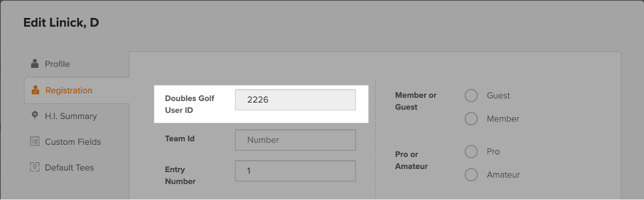Click the Entry Number input field

tap(295, 171)
